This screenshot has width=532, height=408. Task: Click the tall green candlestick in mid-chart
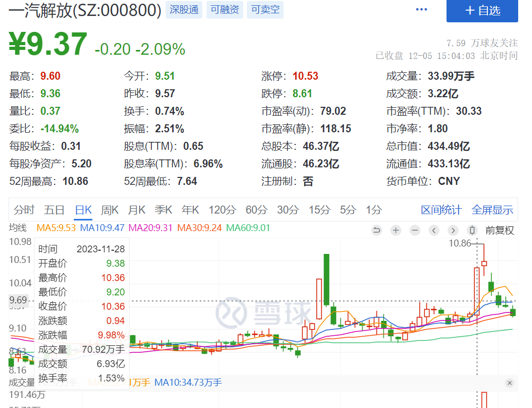pos(327,279)
